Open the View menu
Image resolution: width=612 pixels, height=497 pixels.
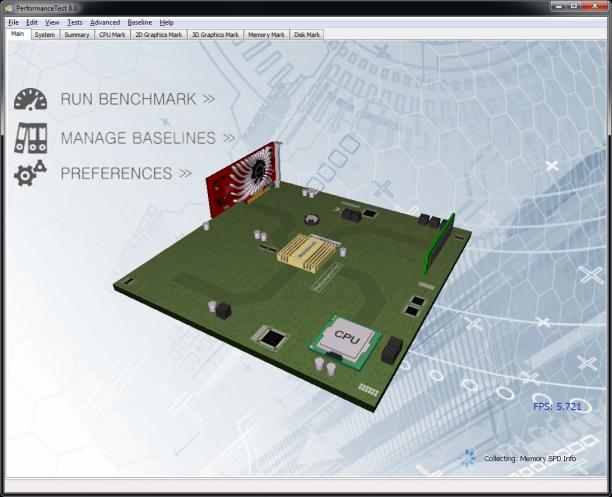coord(52,22)
